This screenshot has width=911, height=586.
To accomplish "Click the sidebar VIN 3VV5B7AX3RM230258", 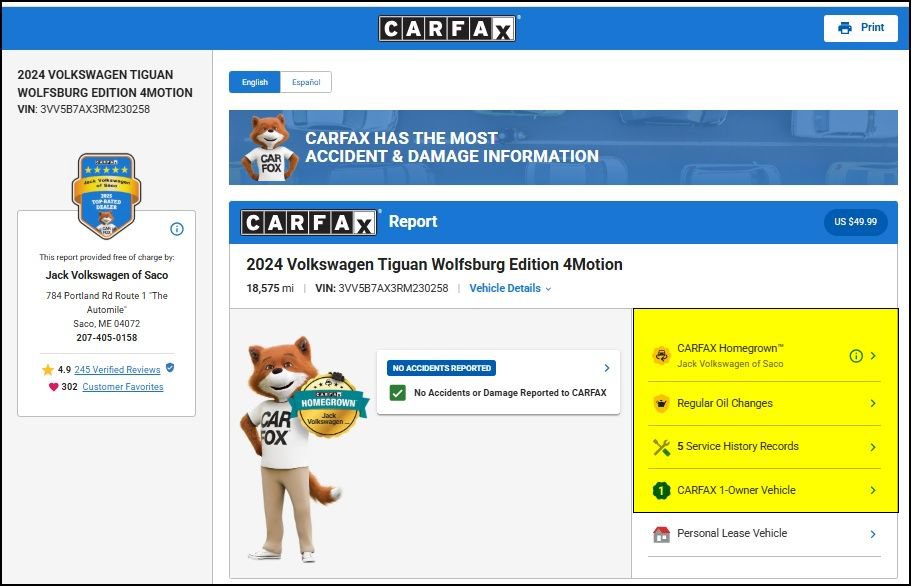I will [95, 109].
